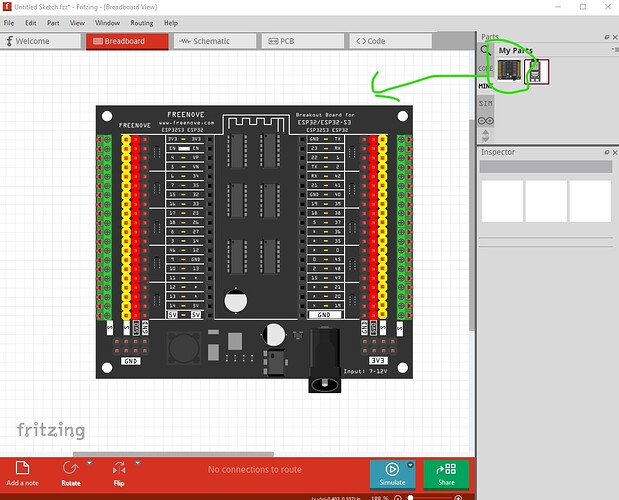
Task: Open the Routing menu
Action: [142, 22]
